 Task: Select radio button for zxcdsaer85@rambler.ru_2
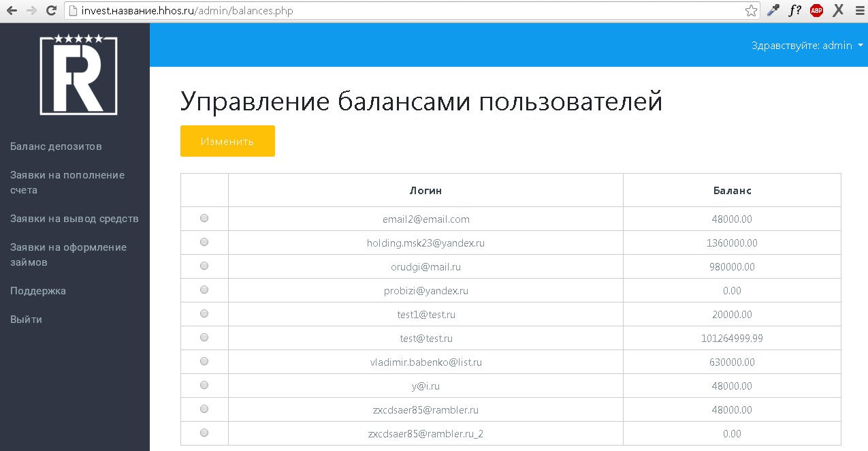coord(204,433)
